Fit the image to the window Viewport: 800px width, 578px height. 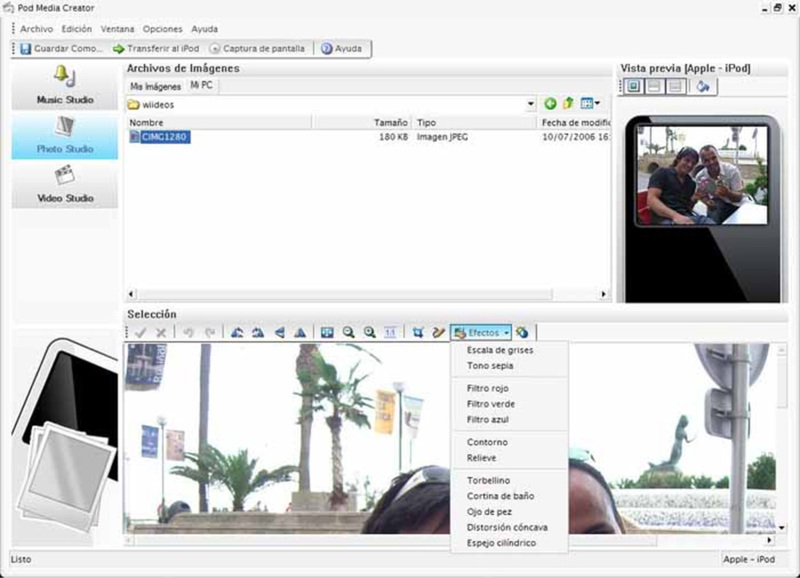pos(327,333)
